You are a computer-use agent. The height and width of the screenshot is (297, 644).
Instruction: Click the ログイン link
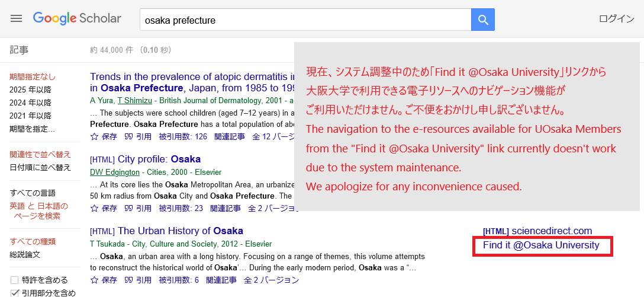point(617,19)
